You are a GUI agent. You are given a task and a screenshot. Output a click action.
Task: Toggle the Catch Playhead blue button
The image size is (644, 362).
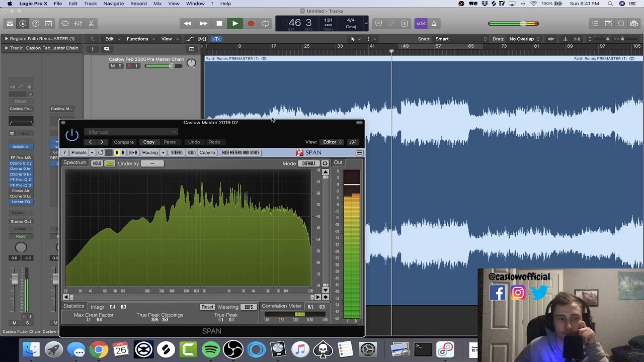point(216,39)
